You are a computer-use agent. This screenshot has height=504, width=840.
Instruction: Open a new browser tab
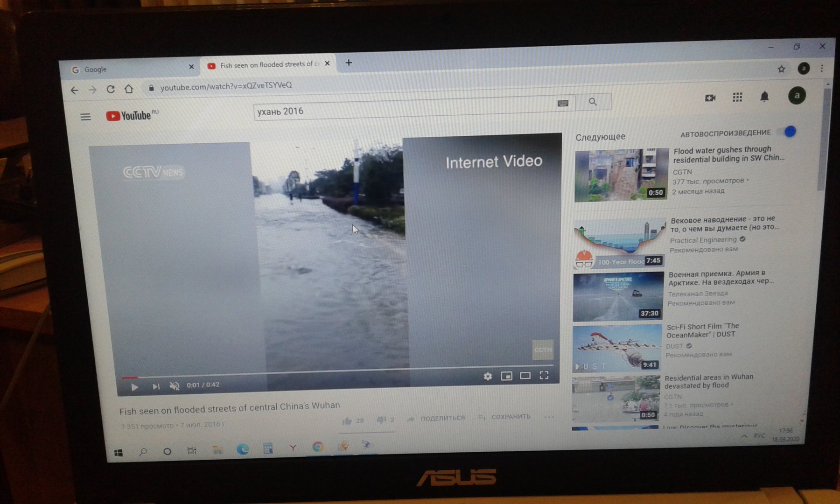(349, 63)
